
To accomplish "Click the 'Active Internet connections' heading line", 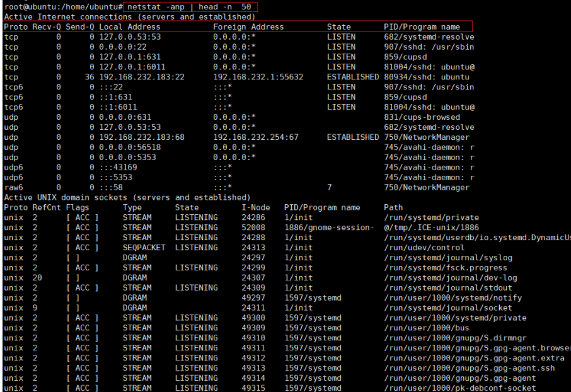I will 130,17.
